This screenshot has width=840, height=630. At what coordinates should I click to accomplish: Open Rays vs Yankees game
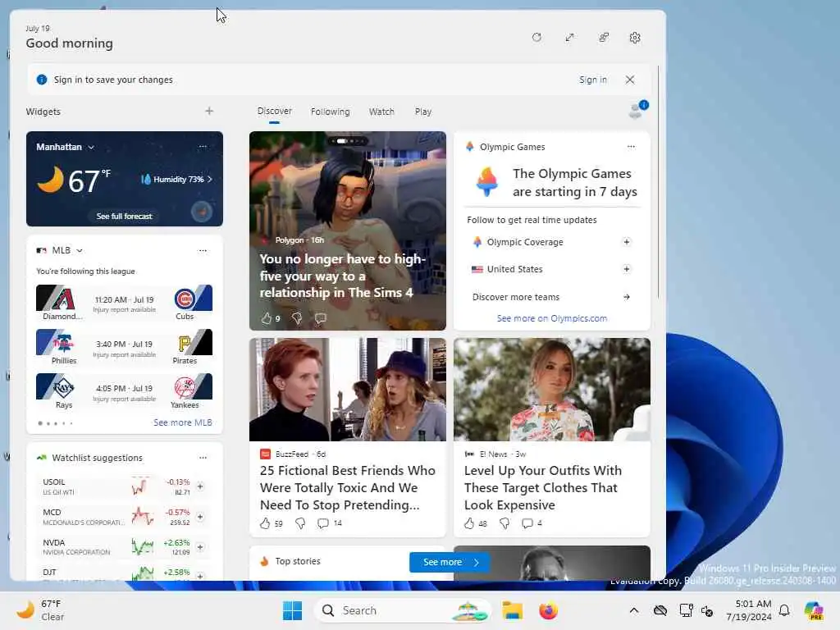coord(125,391)
